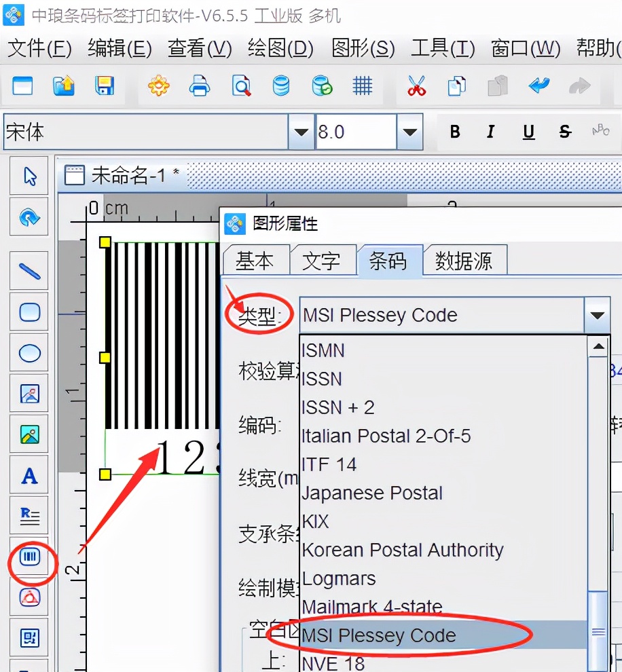Select ITF 14 from the barcode list
Image resolution: width=622 pixels, height=672 pixels.
click(x=329, y=464)
